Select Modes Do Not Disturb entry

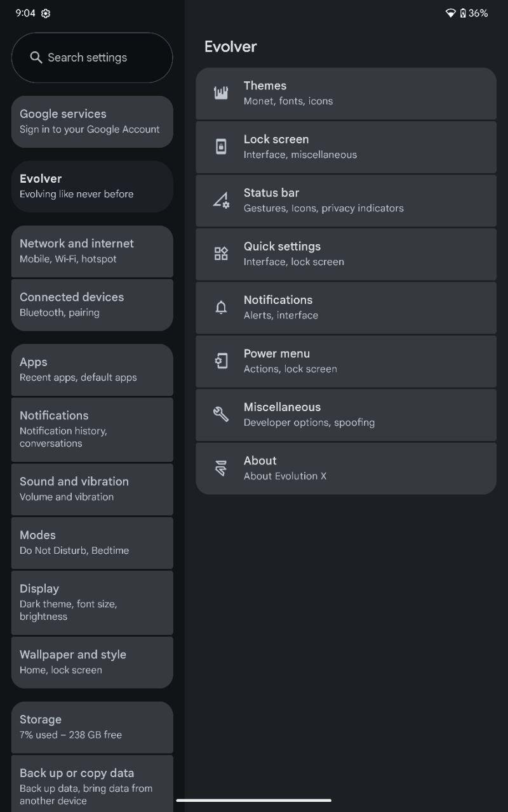92,542
